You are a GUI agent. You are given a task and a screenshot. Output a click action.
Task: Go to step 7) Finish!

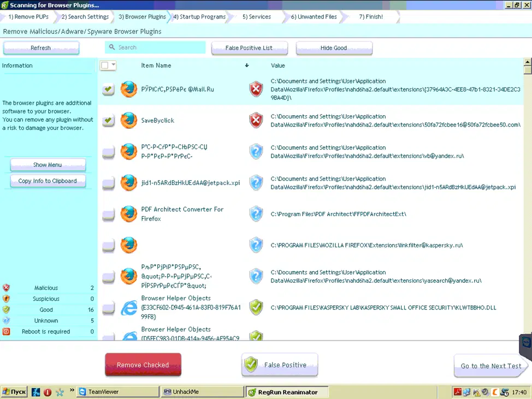coord(371,16)
